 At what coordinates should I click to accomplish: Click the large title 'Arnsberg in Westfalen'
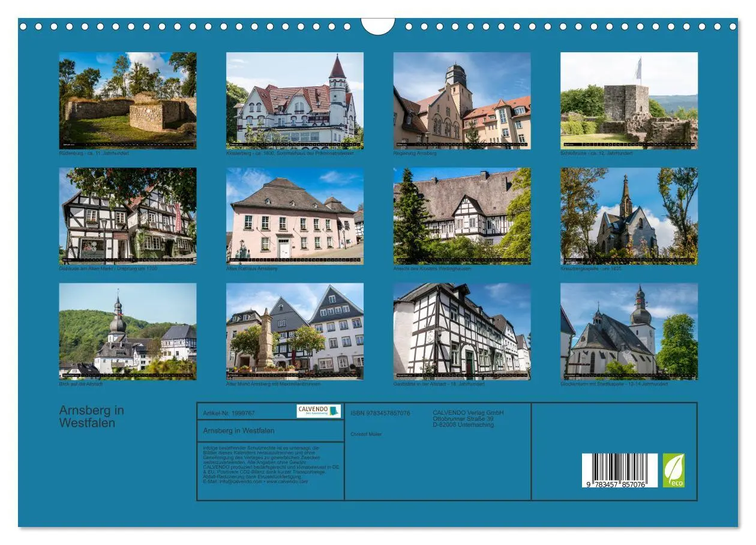[92, 417]
